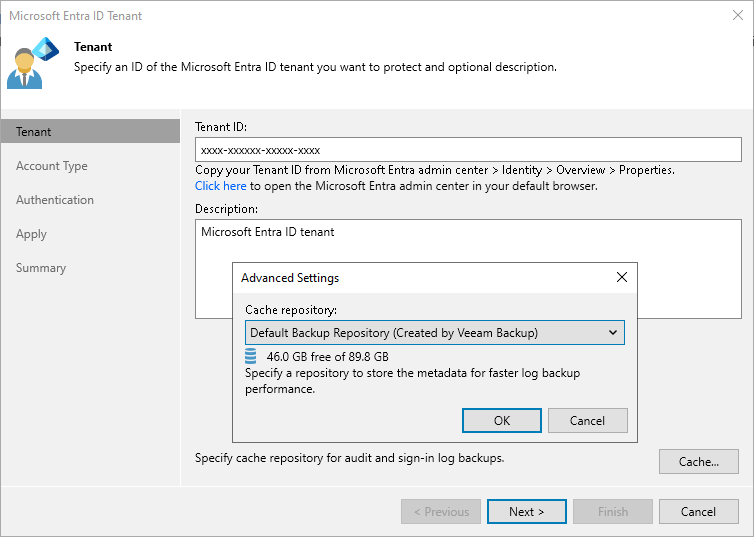This screenshot has height=537, width=754.
Task: Open the Cache repository dropdown
Action: [435, 333]
